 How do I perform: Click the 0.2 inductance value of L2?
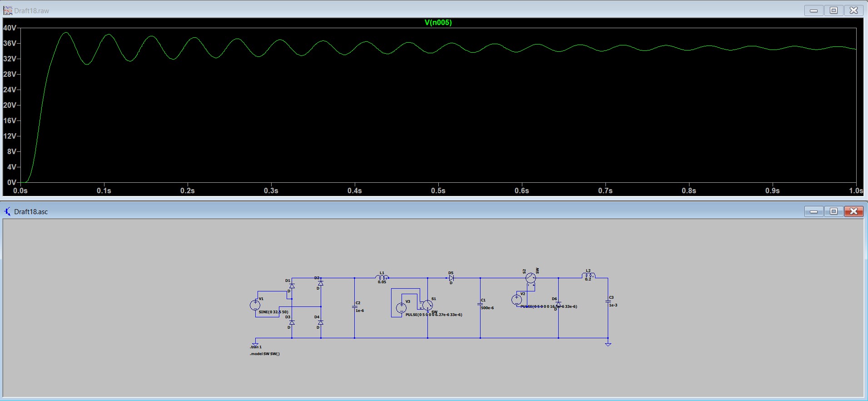(x=588, y=279)
